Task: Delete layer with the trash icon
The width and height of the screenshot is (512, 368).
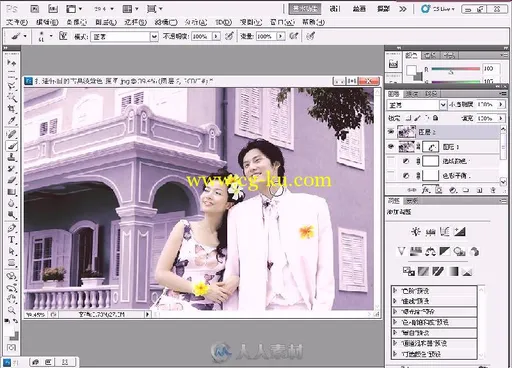Action: tap(493, 190)
